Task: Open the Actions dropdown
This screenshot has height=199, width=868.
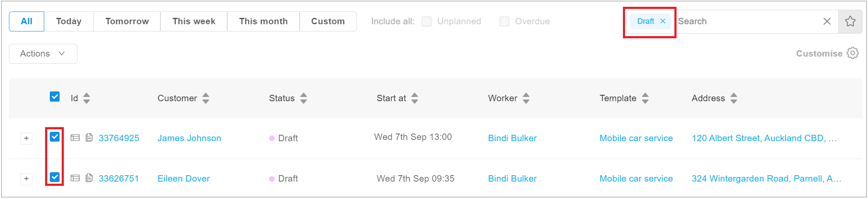Action: 43,54
